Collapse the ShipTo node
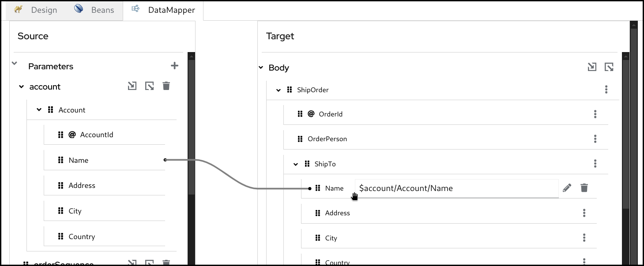The height and width of the screenshot is (266, 644). point(296,164)
